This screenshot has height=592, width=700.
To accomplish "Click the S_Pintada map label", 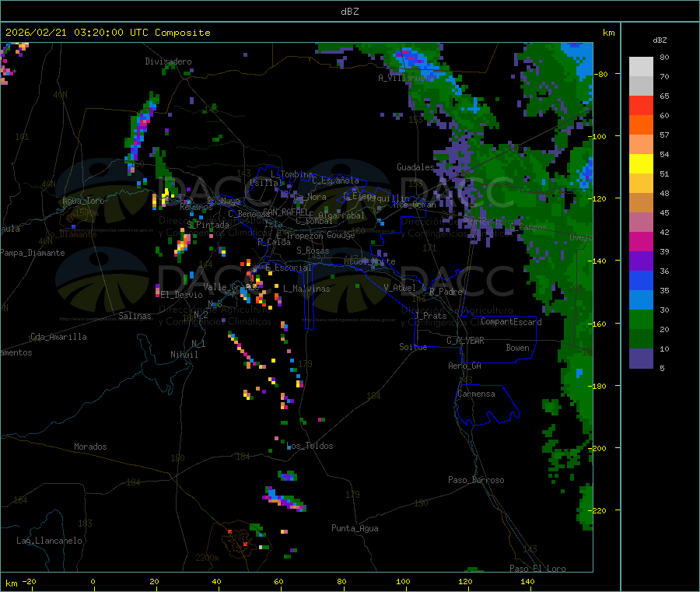I will coord(208,225).
